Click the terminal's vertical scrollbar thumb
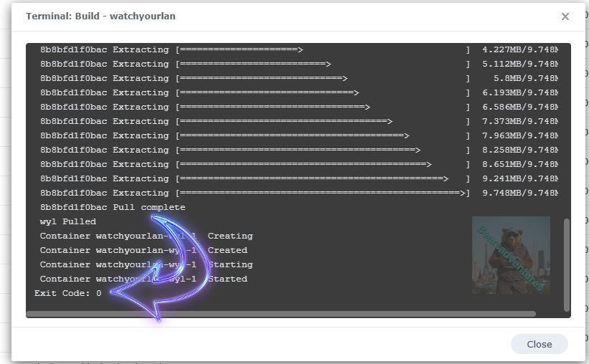Viewport: 589px width, 364px height. coord(567,264)
